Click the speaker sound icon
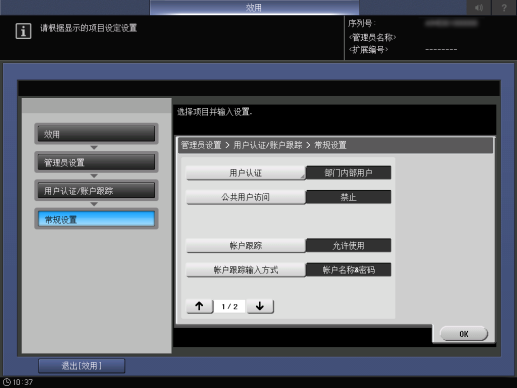Viewport: 517px width, 388px height. (479, 7)
